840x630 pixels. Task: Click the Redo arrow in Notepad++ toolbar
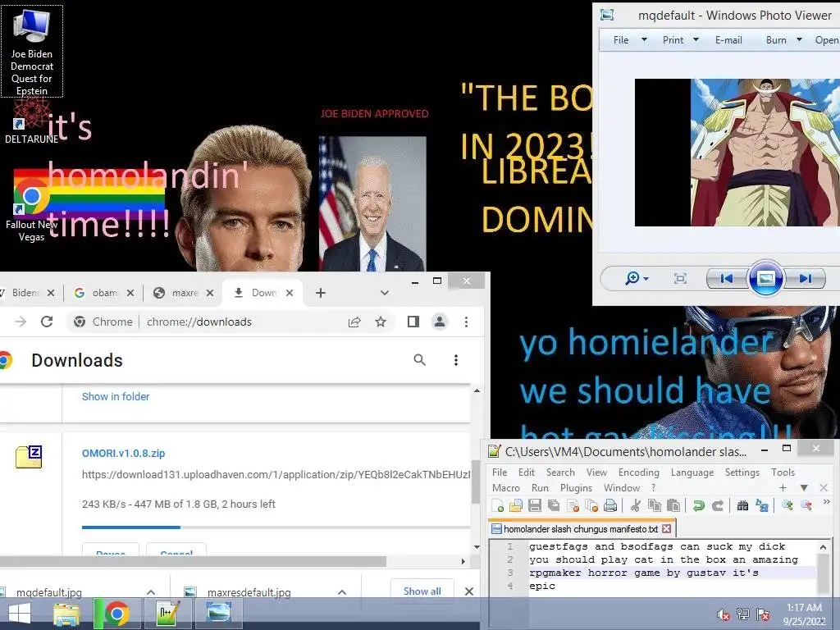point(717,505)
